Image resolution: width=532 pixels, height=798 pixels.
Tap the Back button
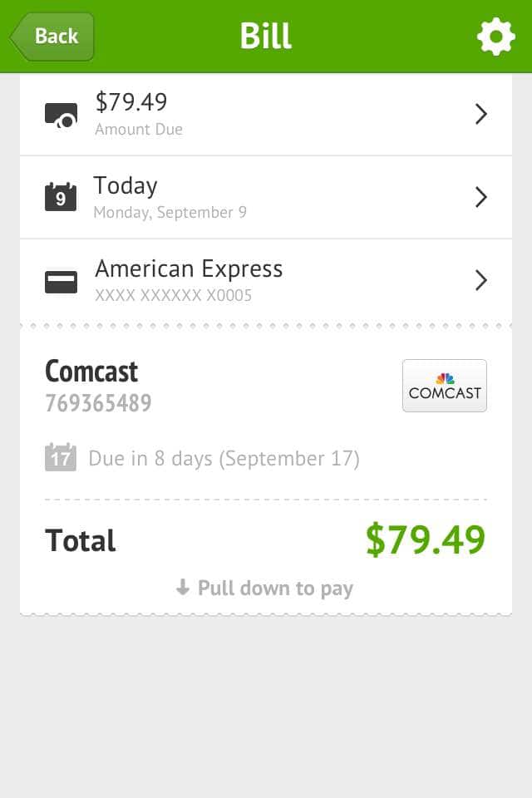[52, 37]
